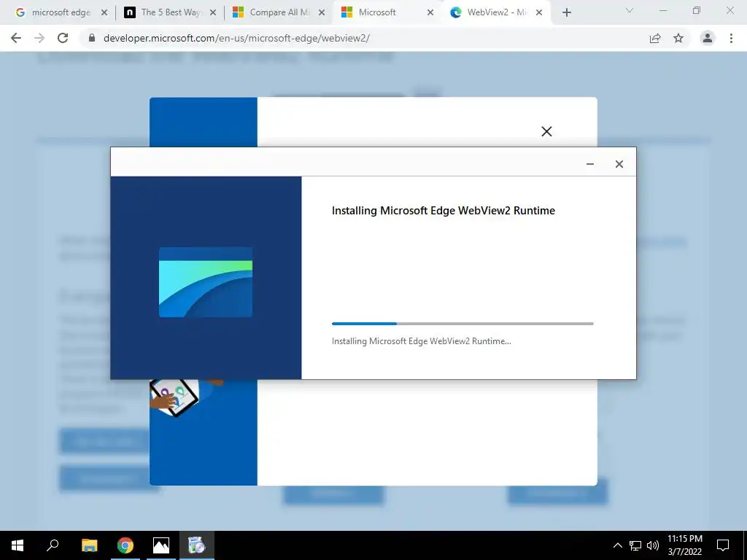
Task: Open the volume tray icon
Action: click(x=653, y=545)
